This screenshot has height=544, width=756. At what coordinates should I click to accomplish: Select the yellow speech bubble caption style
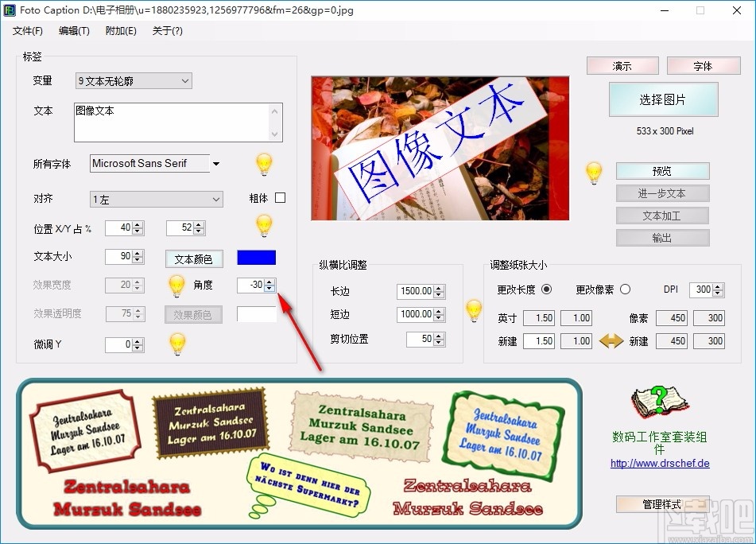(x=308, y=484)
